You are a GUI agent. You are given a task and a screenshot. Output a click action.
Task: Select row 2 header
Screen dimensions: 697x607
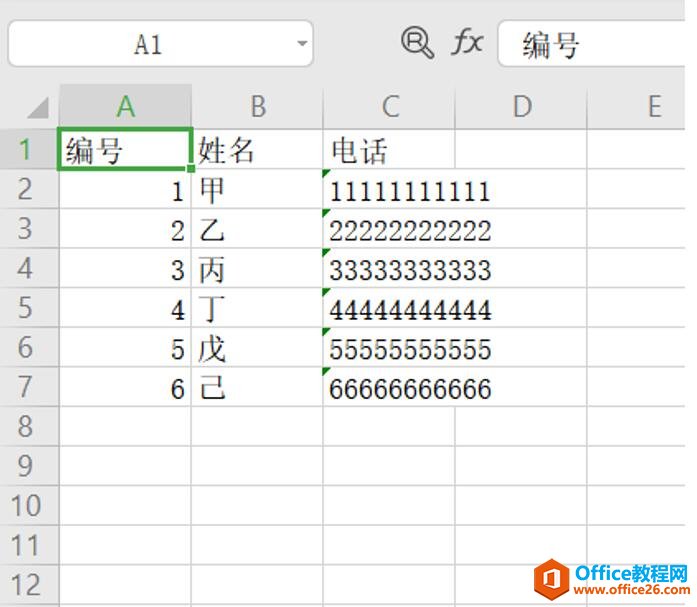29,188
